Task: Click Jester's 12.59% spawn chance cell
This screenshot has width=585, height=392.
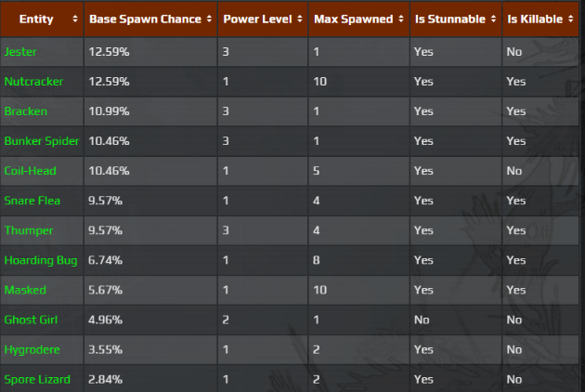Action: click(x=110, y=52)
